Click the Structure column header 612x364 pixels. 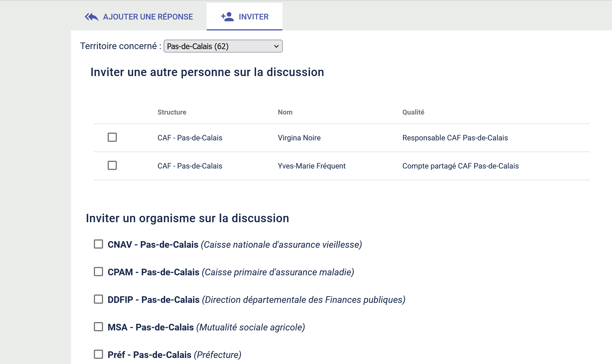172,112
